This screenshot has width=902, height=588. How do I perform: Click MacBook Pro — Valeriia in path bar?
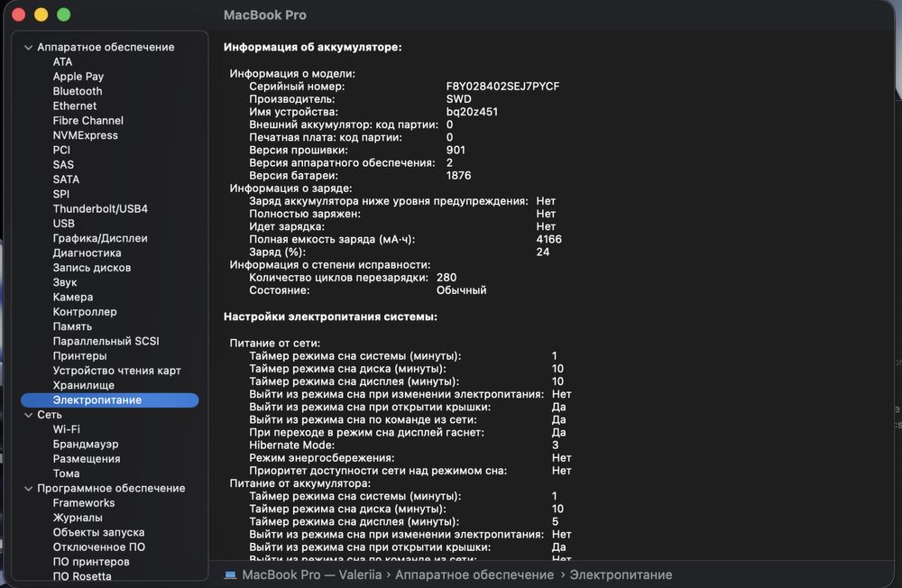click(312, 574)
